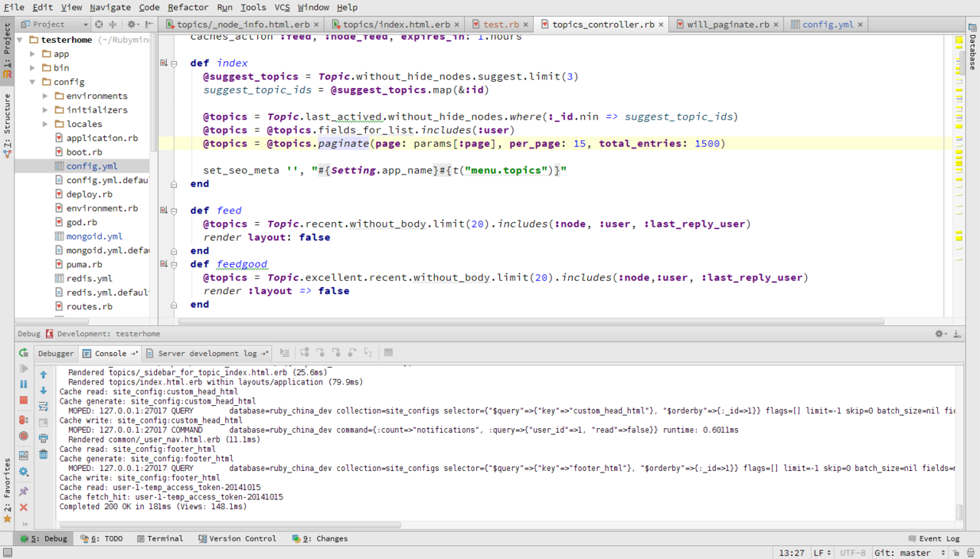Show the Database side panel

[x=972, y=47]
